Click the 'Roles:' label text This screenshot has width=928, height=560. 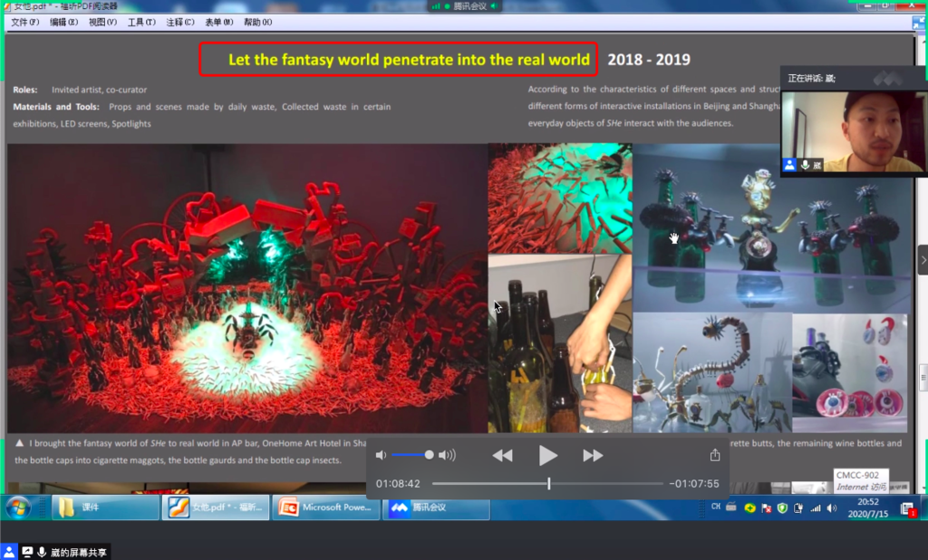pyautogui.click(x=24, y=90)
